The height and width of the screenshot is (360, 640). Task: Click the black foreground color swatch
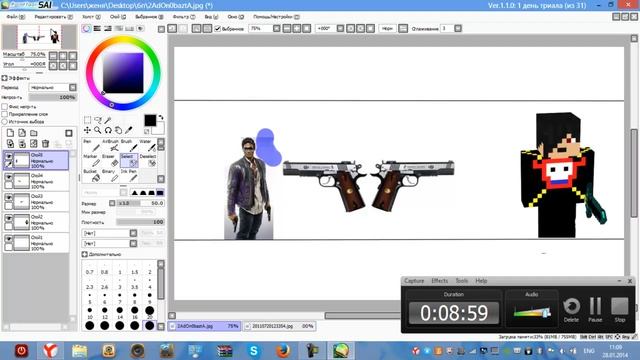pos(150,120)
